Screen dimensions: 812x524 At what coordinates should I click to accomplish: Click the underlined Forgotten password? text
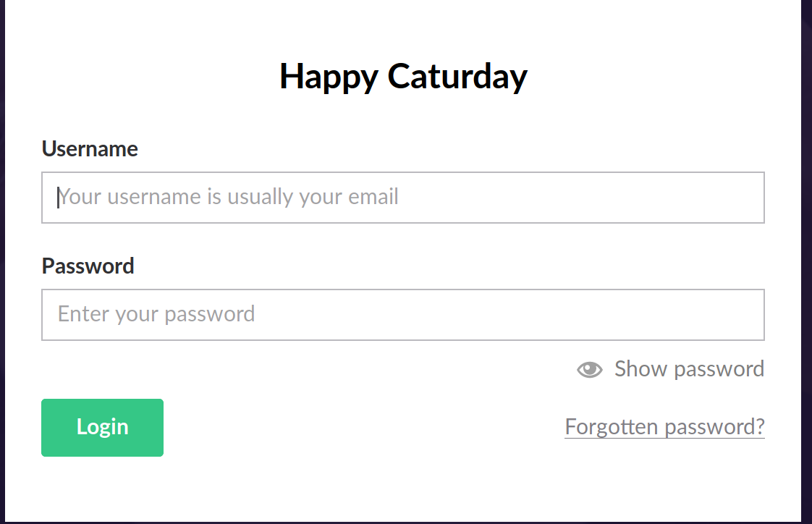[x=664, y=426]
